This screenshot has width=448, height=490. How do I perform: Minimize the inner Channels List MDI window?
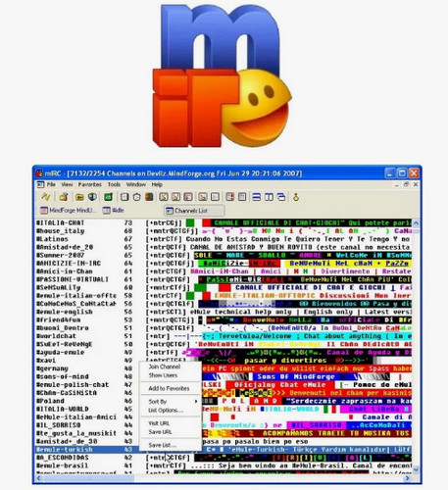coord(397,184)
